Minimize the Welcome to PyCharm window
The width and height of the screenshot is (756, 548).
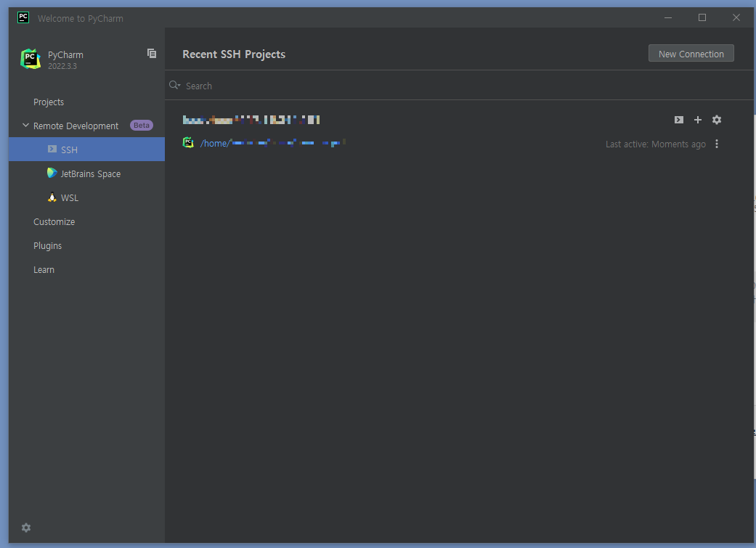point(668,18)
